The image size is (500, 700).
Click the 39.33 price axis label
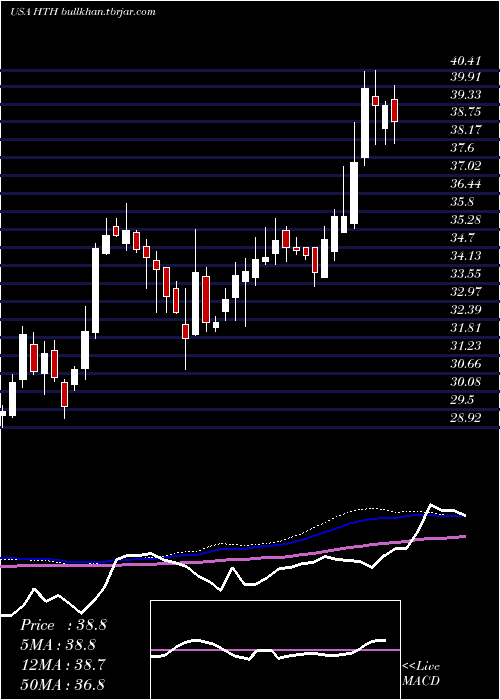pyautogui.click(x=465, y=95)
